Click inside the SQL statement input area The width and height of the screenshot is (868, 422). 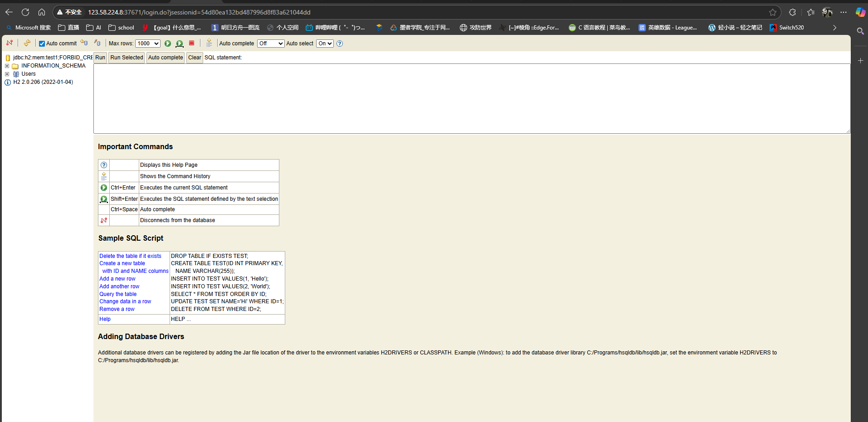454,97
